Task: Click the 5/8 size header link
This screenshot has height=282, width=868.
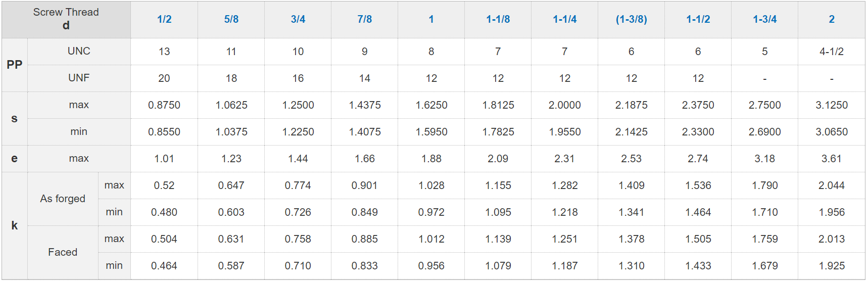Action: [231, 20]
